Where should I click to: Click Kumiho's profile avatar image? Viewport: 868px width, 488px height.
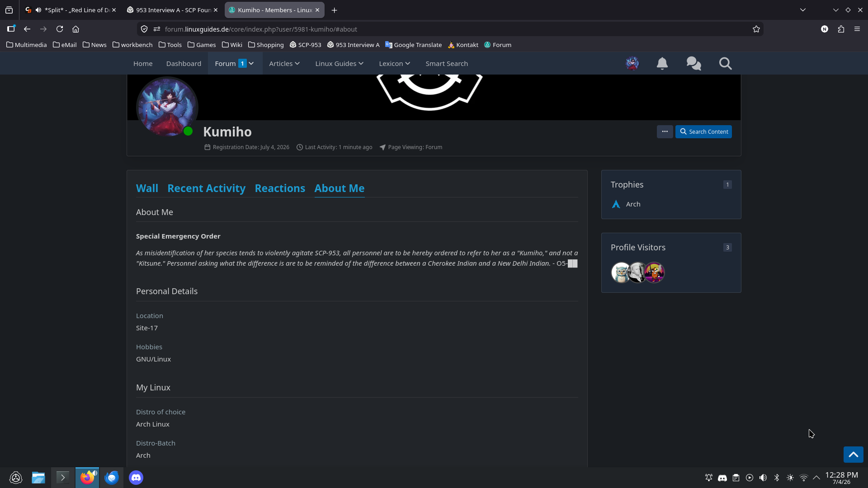pos(167,108)
